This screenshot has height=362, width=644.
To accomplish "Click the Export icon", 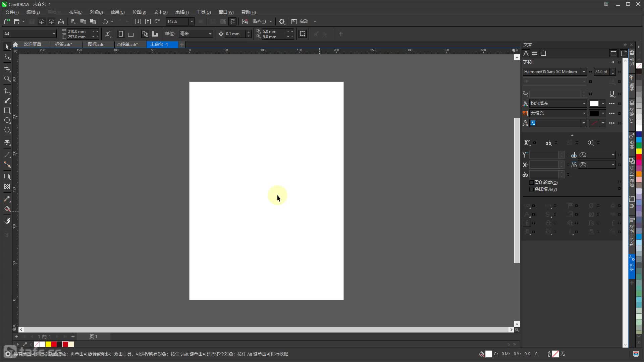I will [148, 21].
